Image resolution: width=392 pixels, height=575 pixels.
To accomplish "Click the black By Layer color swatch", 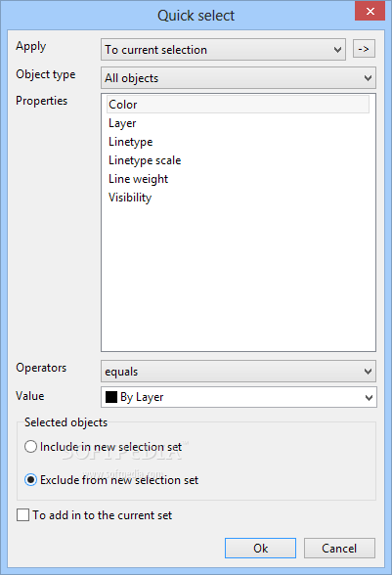I will 111,397.
